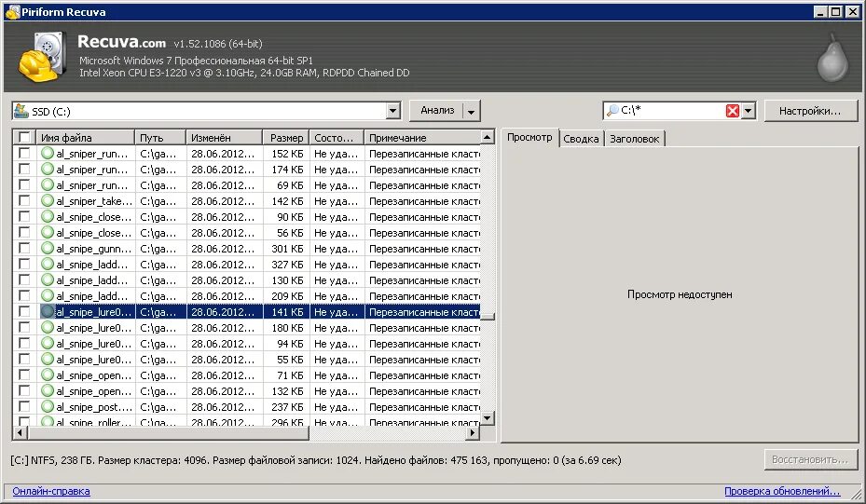The width and height of the screenshot is (866, 504).
Task: Click into the C:\* filter field
Action: 671,111
